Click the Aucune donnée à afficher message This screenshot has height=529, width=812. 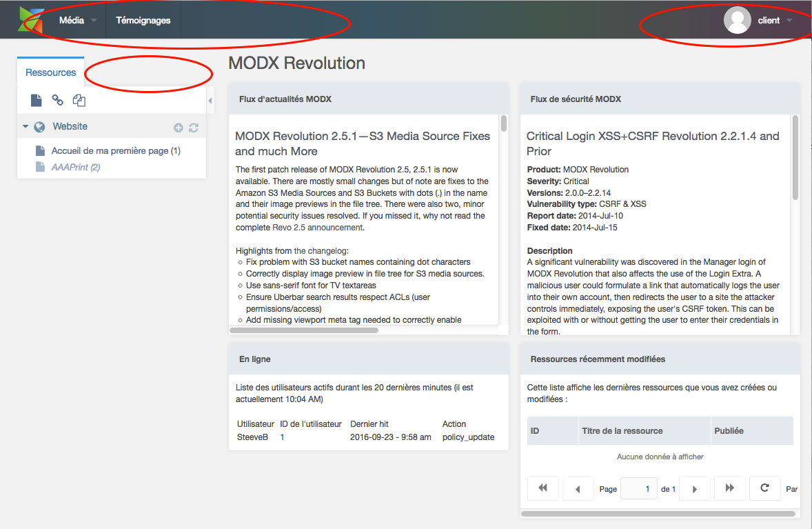click(660, 457)
